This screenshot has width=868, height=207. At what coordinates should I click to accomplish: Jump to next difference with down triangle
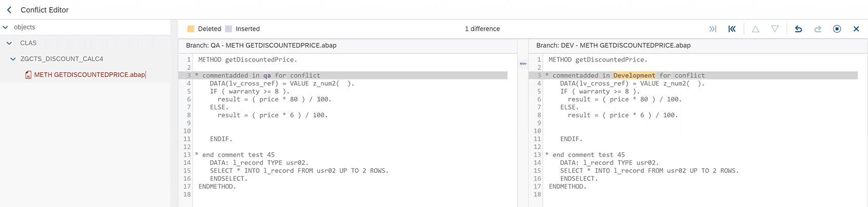click(775, 29)
